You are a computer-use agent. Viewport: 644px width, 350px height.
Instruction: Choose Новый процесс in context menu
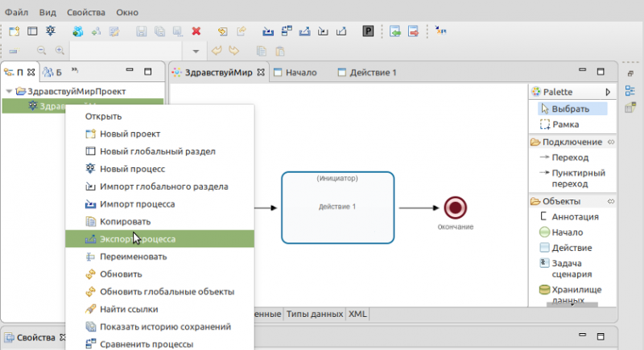coord(159,169)
